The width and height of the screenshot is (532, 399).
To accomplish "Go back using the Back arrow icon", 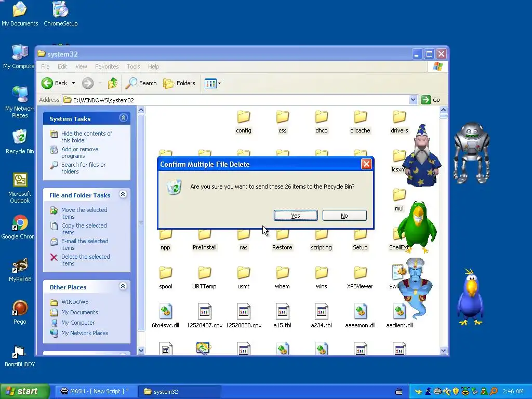I will (x=47, y=83).
